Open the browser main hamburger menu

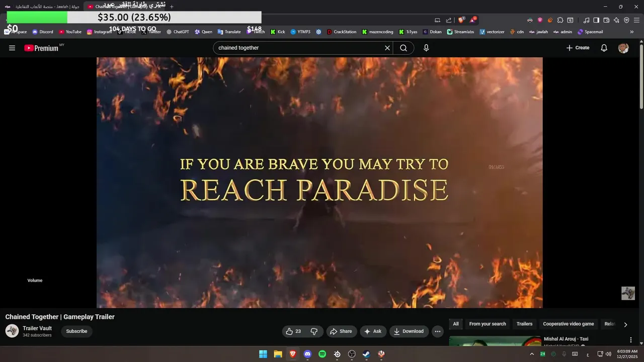pos(637,20)
